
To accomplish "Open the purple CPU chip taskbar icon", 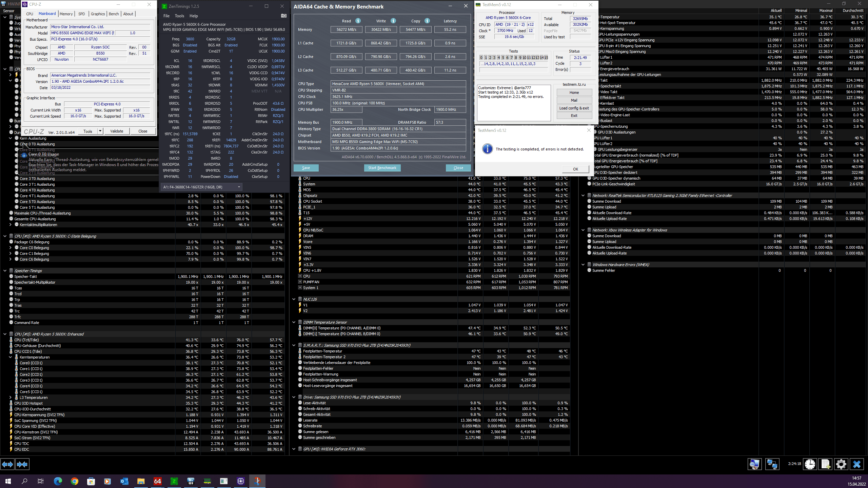I will tap(241, 481).
